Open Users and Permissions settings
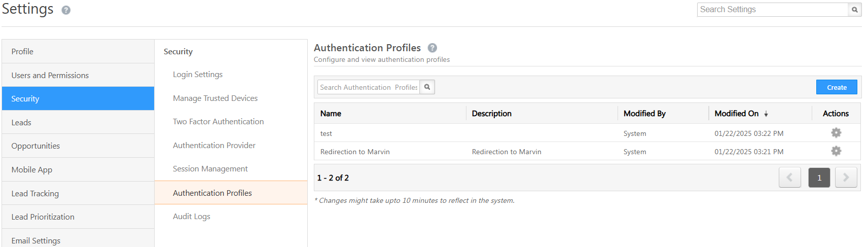The width and height of the screenshot is (868, 247). point(50,75)
